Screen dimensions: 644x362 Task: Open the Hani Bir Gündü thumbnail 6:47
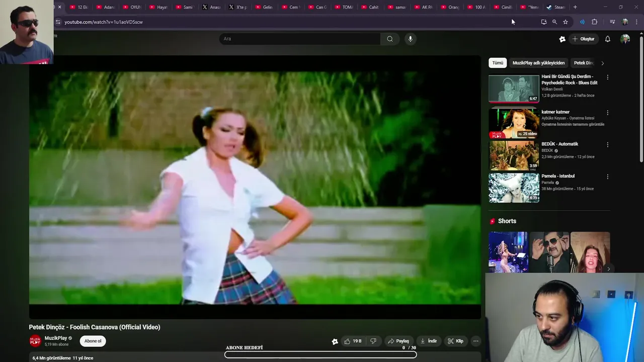pos(514,88)
